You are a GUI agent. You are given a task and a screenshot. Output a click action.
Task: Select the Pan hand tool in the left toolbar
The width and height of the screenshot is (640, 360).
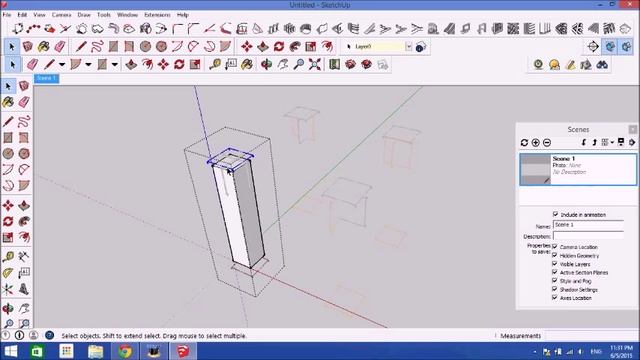point(24,308)
